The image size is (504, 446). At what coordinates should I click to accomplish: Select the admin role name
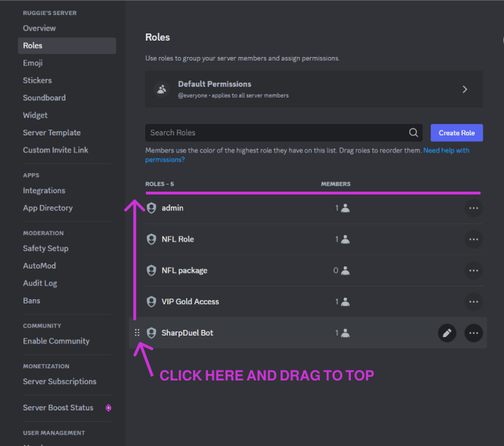[x=172, y=208]
